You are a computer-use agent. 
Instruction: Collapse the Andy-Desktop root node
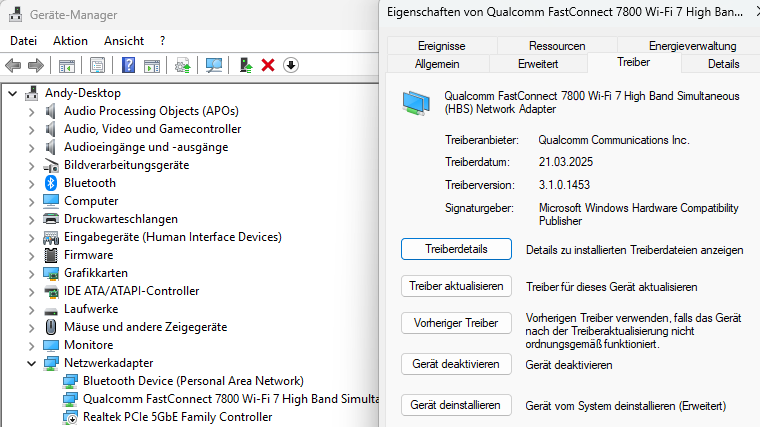tap(13, 93)
